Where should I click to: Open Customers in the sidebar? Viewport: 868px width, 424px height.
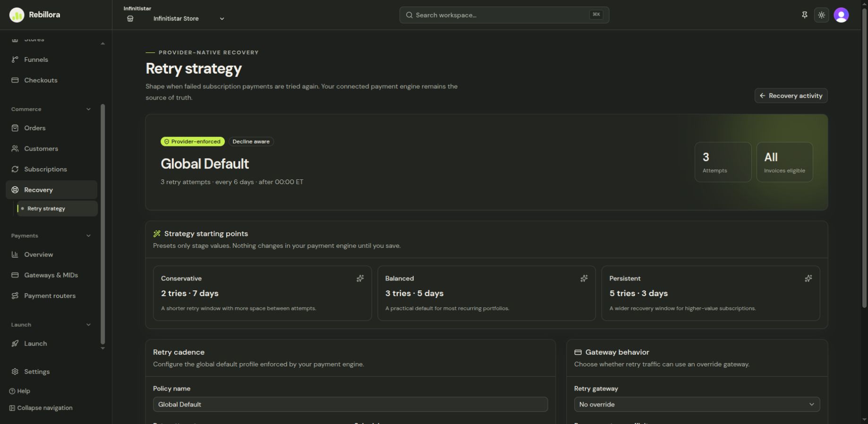[x=51, y=149]
